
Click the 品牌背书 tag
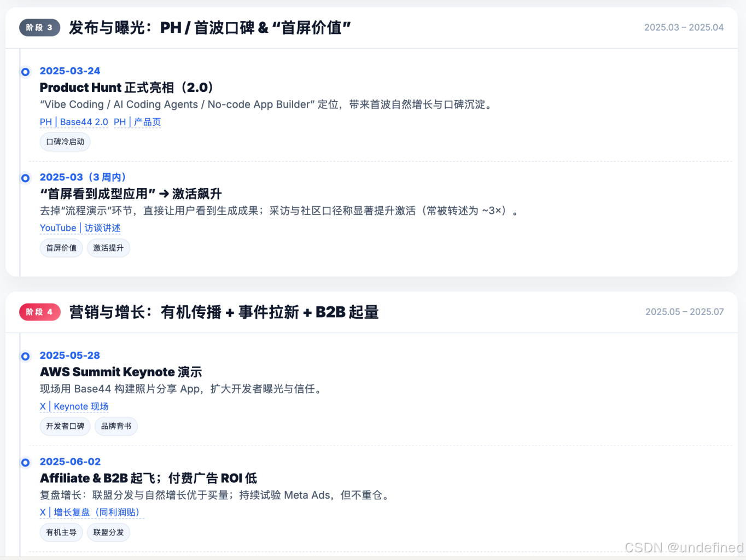coord(116,426)
